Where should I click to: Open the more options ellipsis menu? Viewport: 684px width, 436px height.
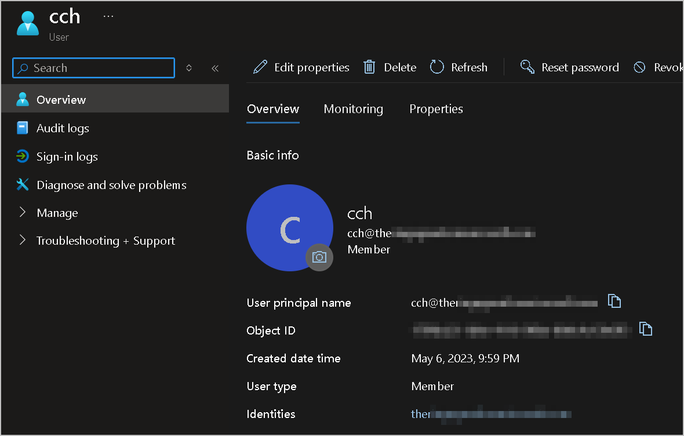click(108, 17)
